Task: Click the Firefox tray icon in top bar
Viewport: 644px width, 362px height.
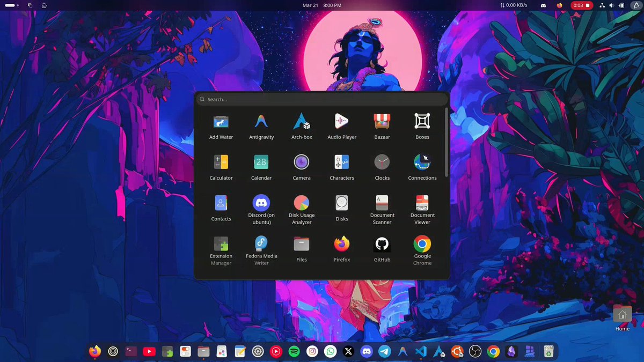Action: point(560,5)
